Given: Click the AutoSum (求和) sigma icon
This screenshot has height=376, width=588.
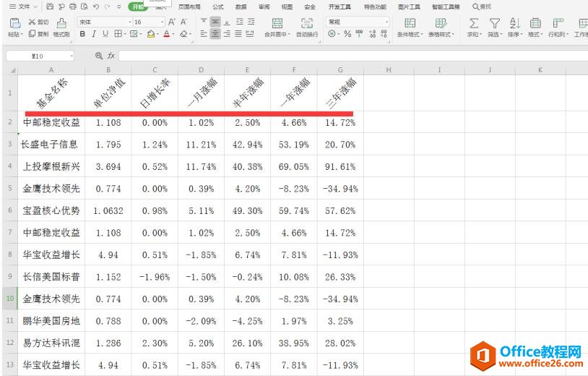Looking at the screenshot, I should [x=474, y=23].
